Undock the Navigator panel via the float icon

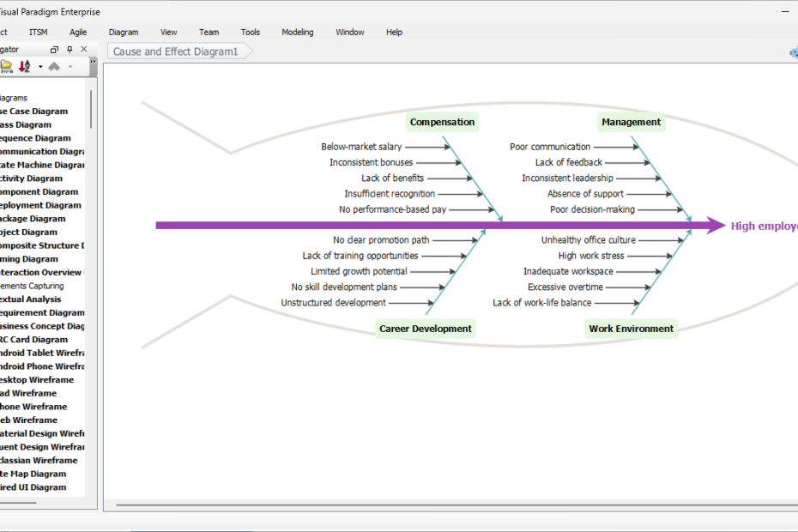[x=54, y=49]
